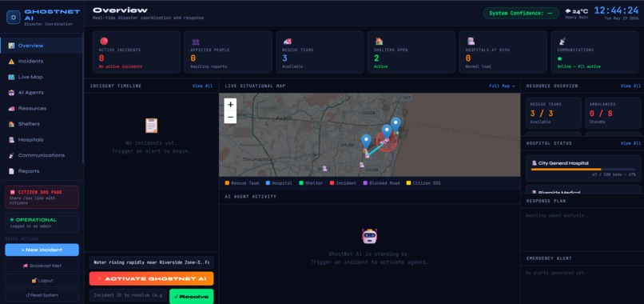This screenshot has height=304, width=644.
Task: Click the Communications card satellite icon
Action: [562, 41]
